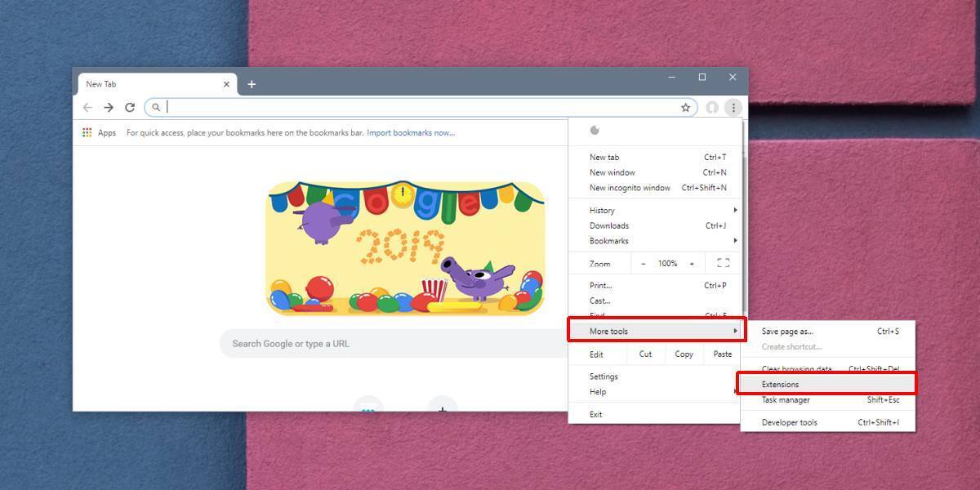Viewport: 980px width, 490px height.
Task: Click the three-dot Chrome menu icon
Action: [733, 107]
